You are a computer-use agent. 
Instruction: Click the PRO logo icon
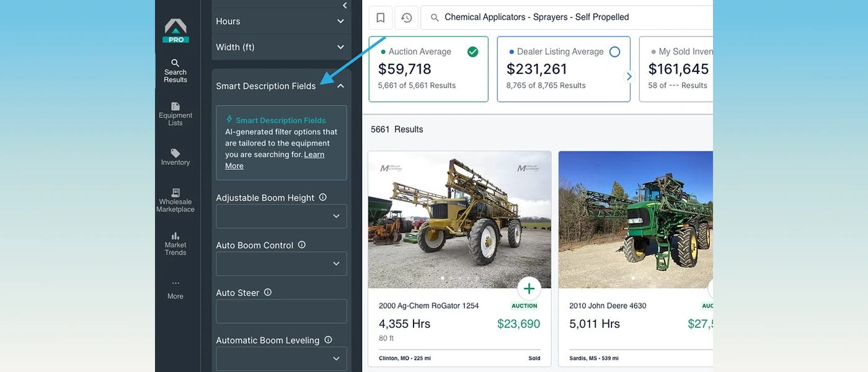click(175, 30)
